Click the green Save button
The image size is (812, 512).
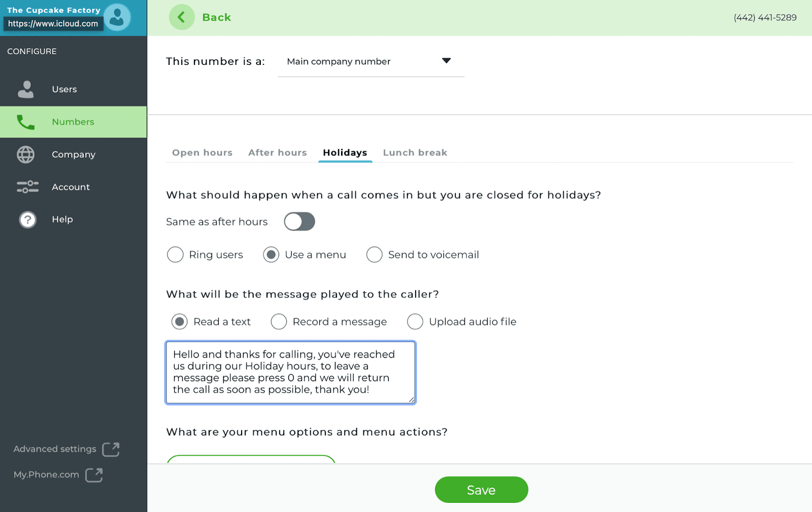[481, 490]
